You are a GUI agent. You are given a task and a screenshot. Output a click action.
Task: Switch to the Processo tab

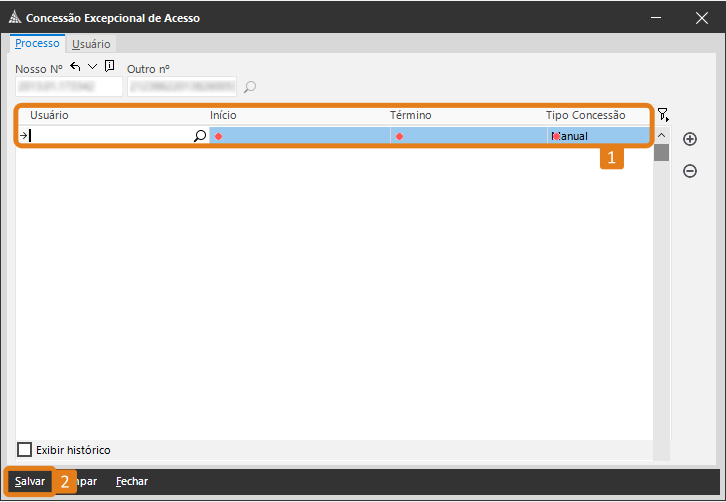tap(37, 44)
